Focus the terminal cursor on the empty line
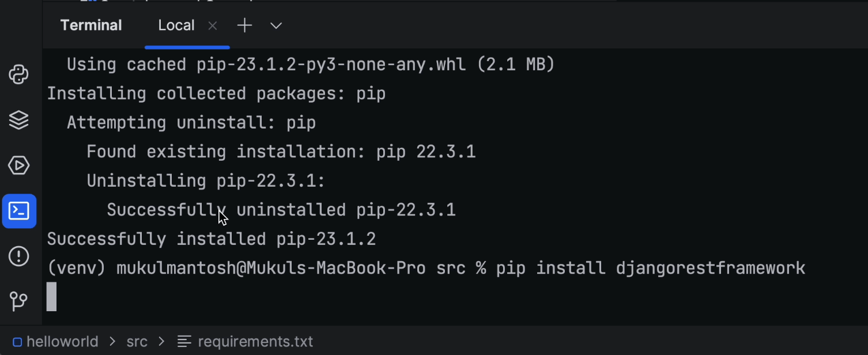 [52, 297]
